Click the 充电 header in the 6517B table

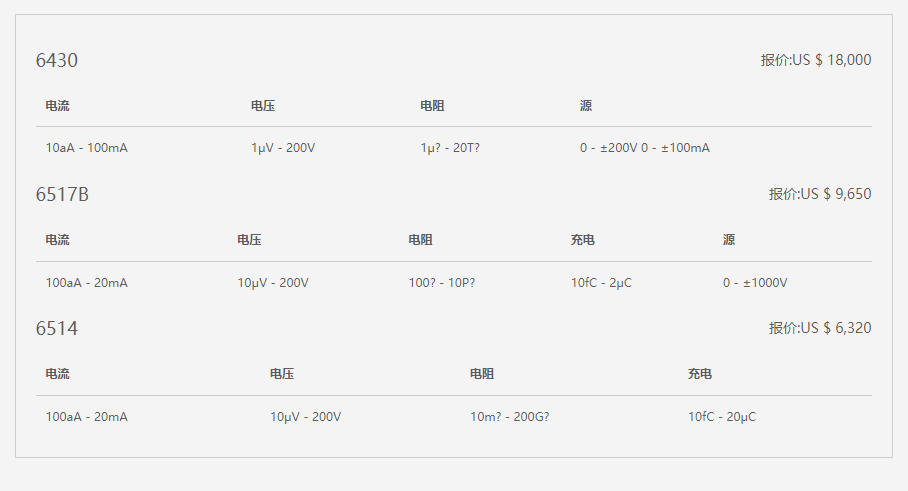[x=583, y=240]
